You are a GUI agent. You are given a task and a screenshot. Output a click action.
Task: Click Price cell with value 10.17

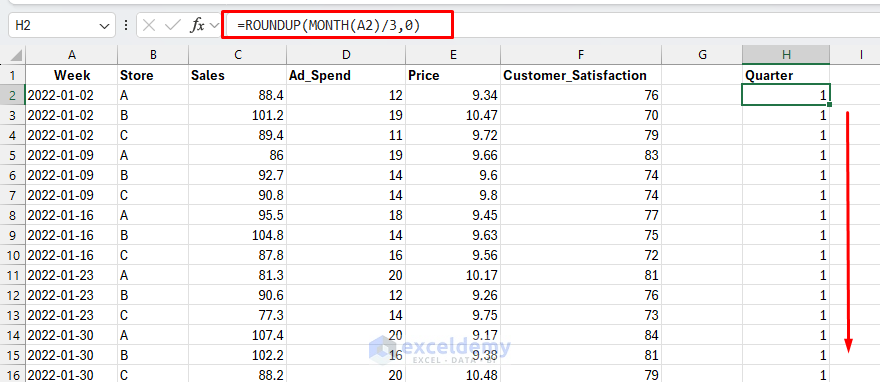[x=453, y=275]
